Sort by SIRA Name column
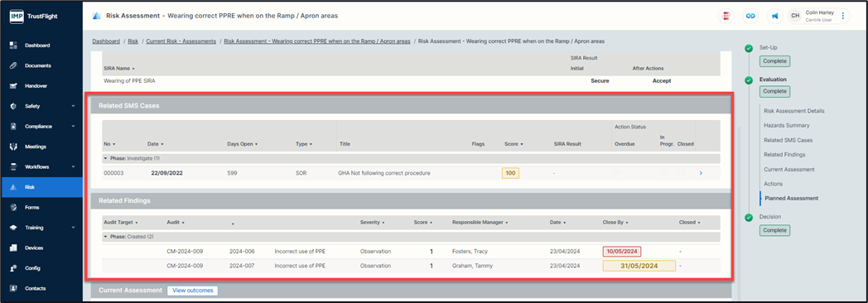 pos(119,69)
